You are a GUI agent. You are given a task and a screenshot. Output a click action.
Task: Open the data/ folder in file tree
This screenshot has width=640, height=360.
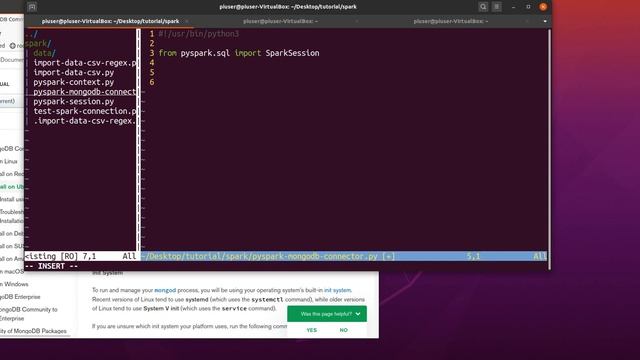[44, 53]
